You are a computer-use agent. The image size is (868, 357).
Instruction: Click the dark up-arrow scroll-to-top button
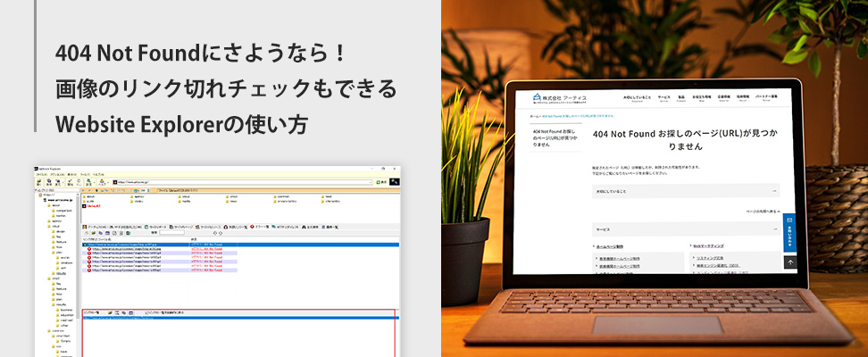tap(790, 262)
